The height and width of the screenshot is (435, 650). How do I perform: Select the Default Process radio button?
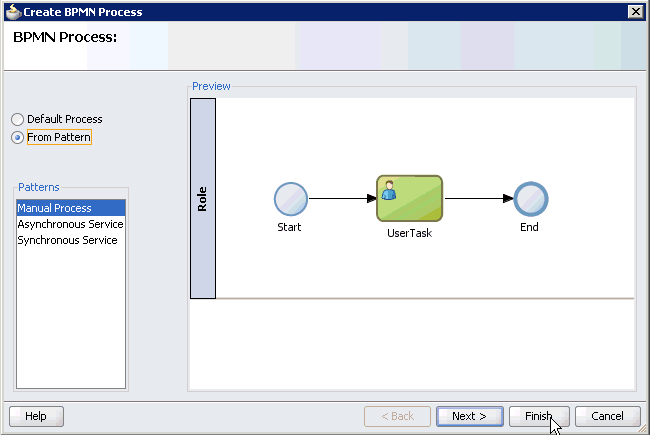(x=17, y=119)
